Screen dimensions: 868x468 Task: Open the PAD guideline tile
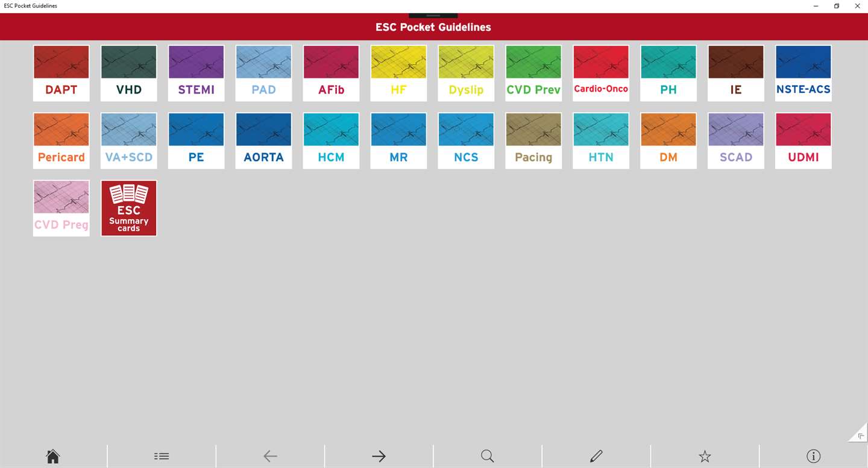(264, 74)
